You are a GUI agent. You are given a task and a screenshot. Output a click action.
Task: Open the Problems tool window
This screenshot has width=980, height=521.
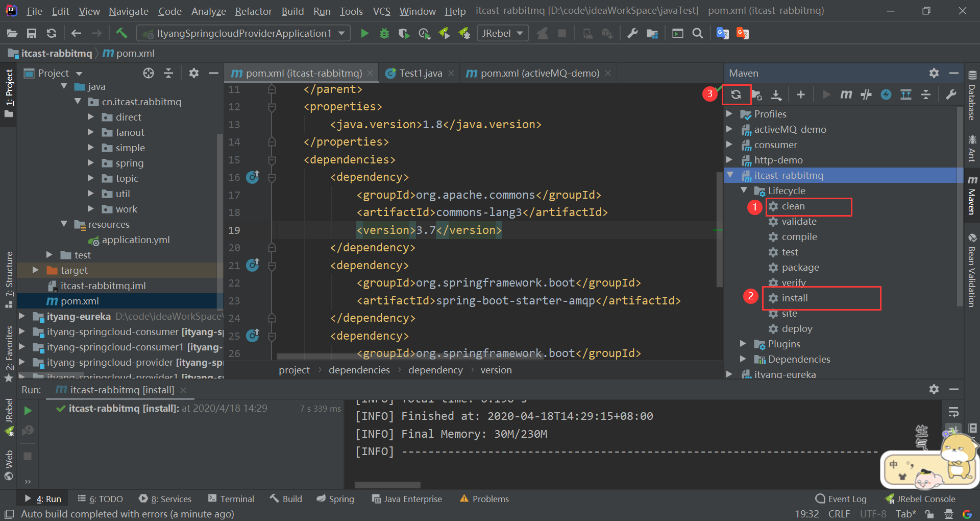(x=484, y=499)
